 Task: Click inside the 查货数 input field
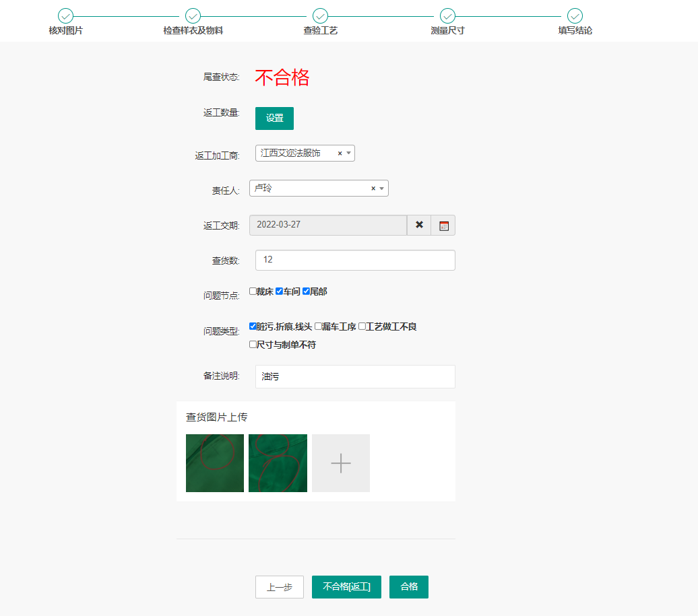tap(355, 260)
